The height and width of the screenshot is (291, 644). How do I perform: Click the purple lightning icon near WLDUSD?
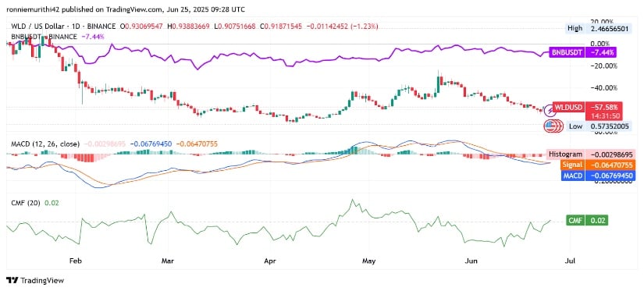coord(550,111)
